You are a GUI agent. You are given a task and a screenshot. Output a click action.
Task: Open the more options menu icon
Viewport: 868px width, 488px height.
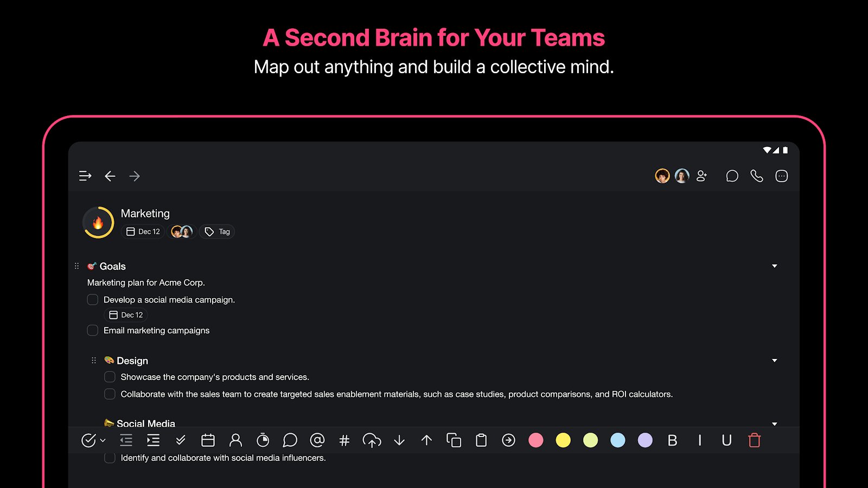coord(782,176)
